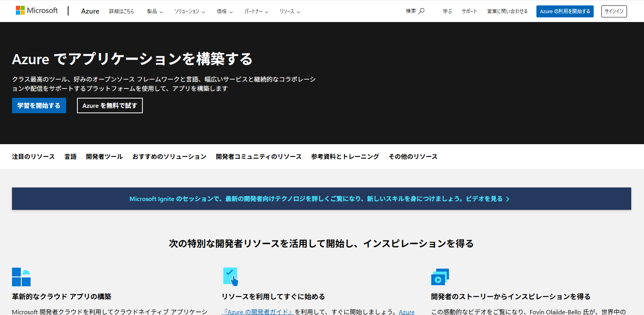Open 詳細はこちら link in header
This screenshot has width=644, height=315.
click(x=122, y=11)
